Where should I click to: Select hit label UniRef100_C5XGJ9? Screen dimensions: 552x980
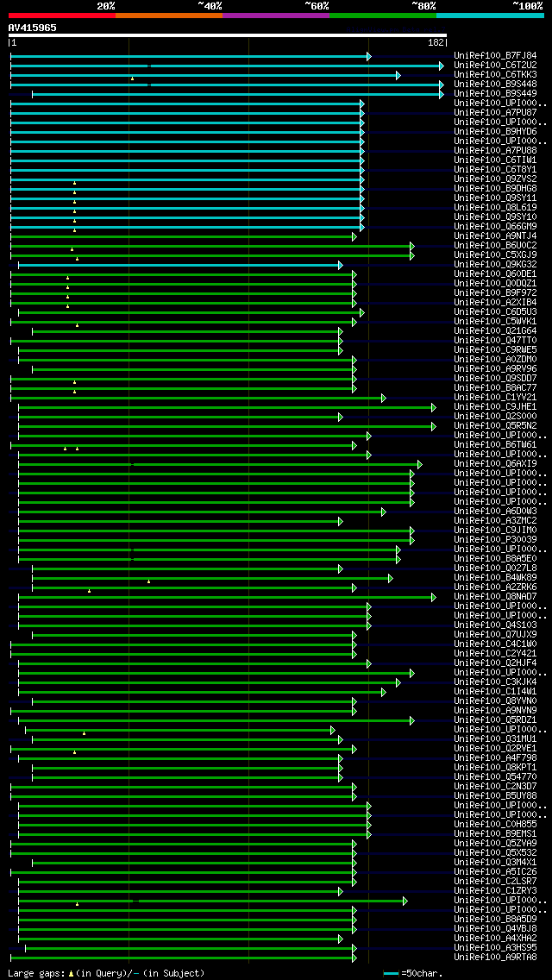pyautogui.click(x=495, y=255)
